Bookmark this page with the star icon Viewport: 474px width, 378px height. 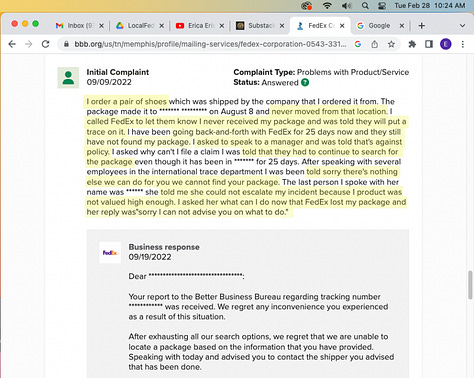pyautogui.click(x=391, y=44)
